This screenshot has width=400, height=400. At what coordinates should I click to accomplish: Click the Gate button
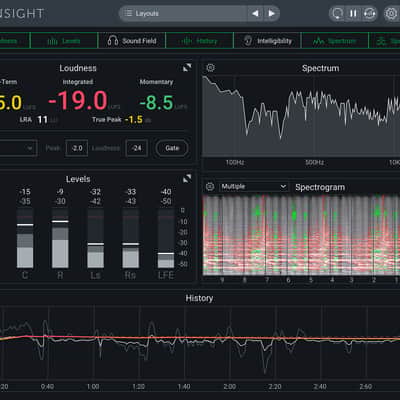coord(172,148)
